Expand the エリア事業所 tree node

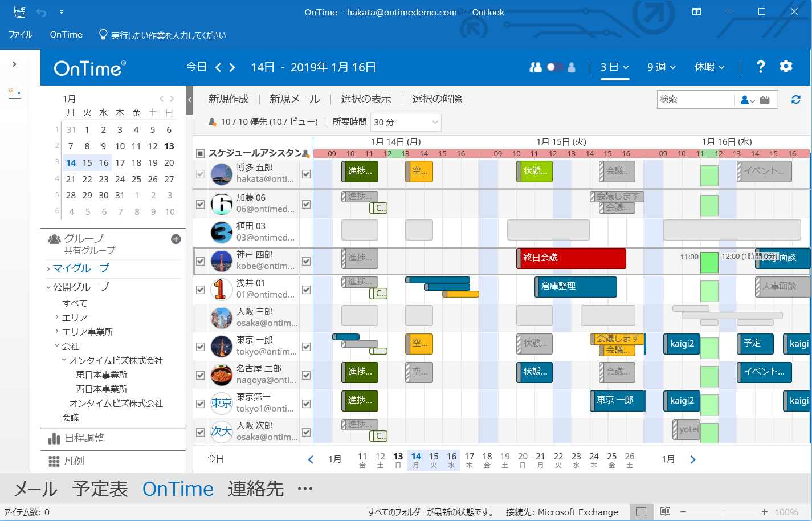pos(57,332)
